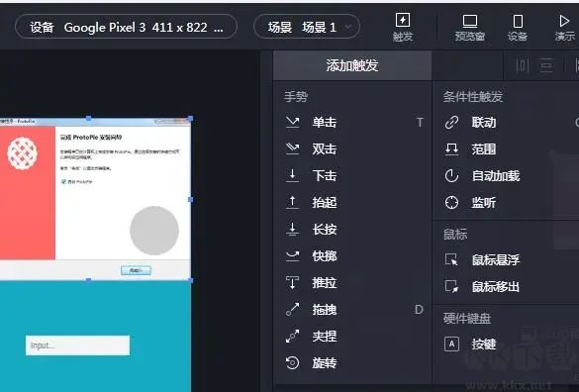This screenshot has width=579, height=392.
Task: Click the 双击 gesture icon
Action: tap(292, 149)
